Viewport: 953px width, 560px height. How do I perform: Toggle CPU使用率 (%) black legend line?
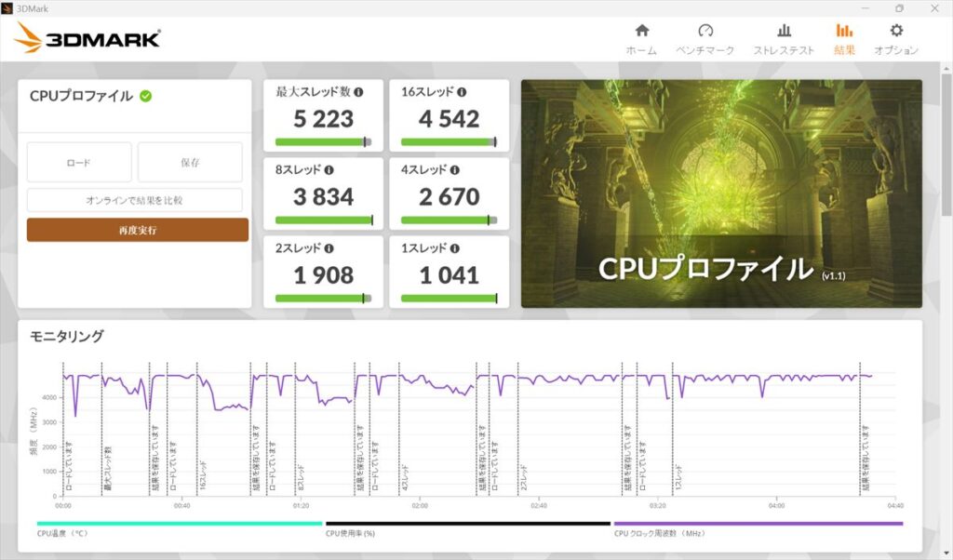click(x=467, y=524)
